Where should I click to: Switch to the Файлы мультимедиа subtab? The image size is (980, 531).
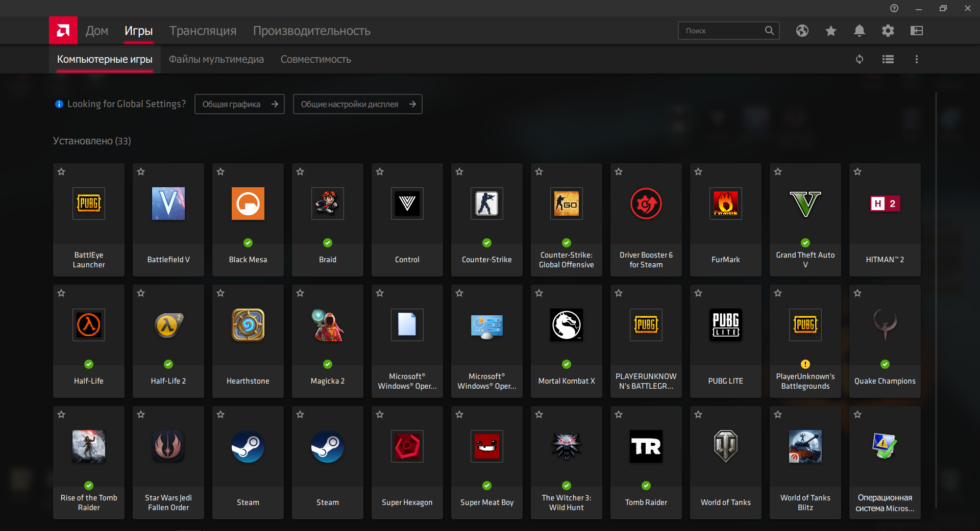(216, 59)
